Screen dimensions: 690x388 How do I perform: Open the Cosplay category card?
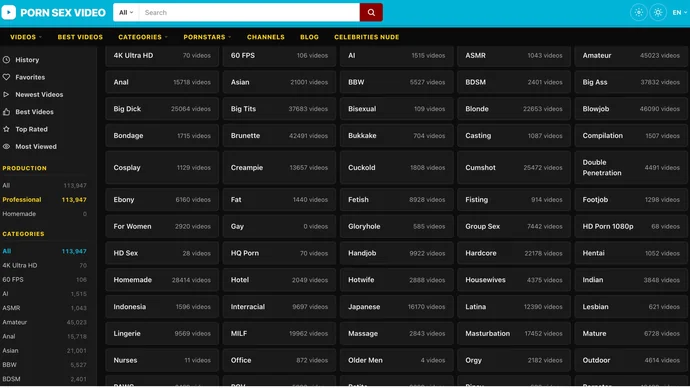162,168
